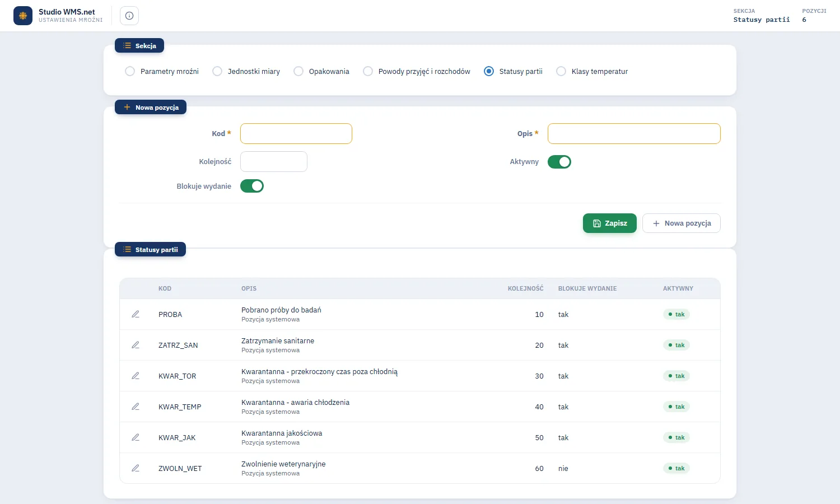Viewport: 840px width, 504px height.
Task: Click the 'Zatrzymanie sanitarne' description
Action: [278, 340]
